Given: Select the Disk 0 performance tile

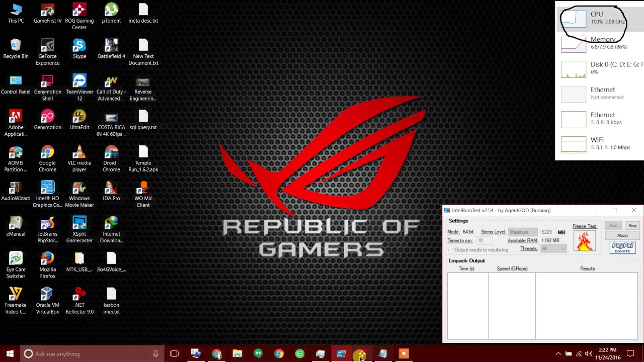Looking at the screenshot, I should pyautogui.click(x=600, y=68).
